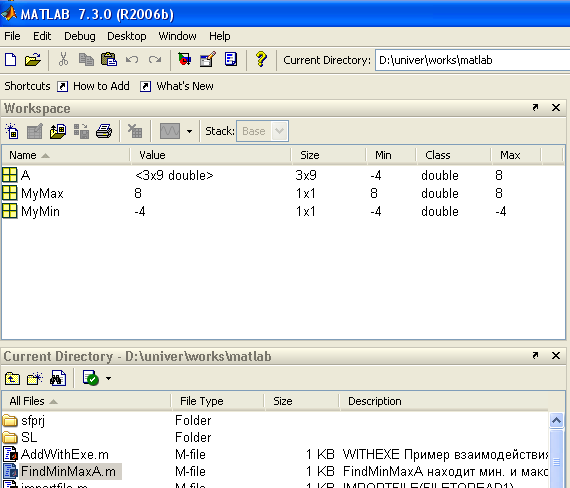This screenshot has height=488, width=570.
Task: Open Help with yellow question mark
Action: tap(261, 59)
